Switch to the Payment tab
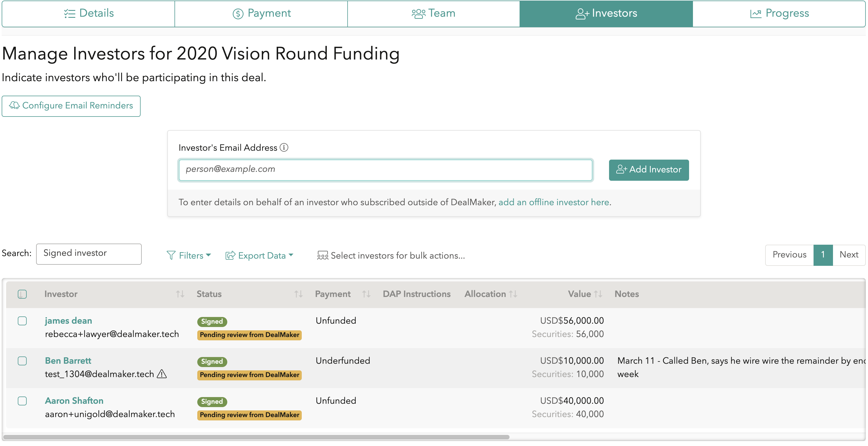Image resolution: width=868 pixels, height=446 pixels. click(261, 13)
